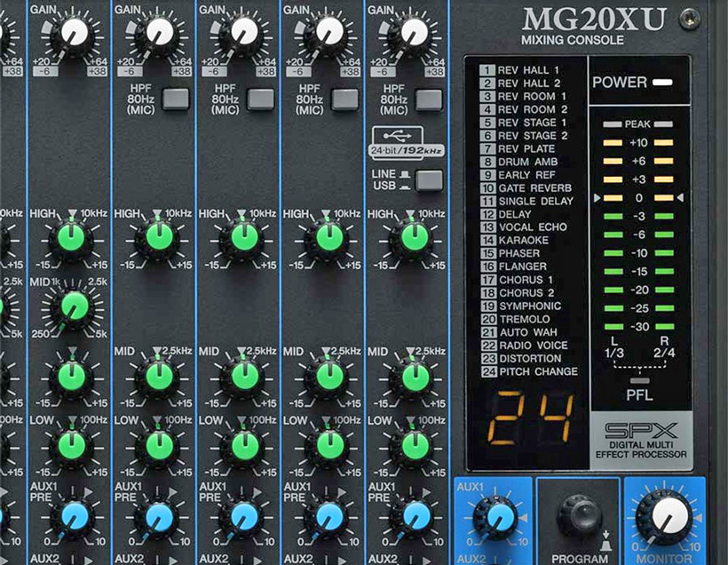
Task: Click the triangle marker right of the 0 dB meter row
Action: pyautogui.click(x=680, y=198)
